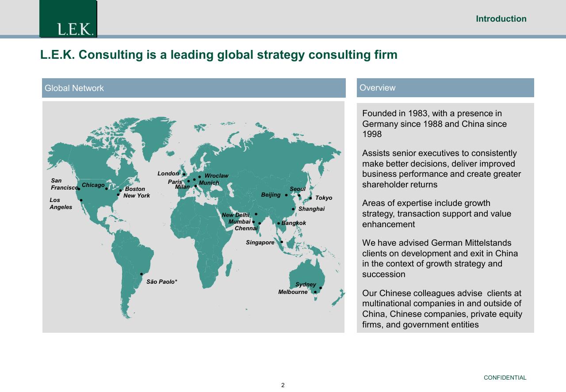
Task: Click the 'German Mittelstands clients' paragraph
Action: pos(440,259)
